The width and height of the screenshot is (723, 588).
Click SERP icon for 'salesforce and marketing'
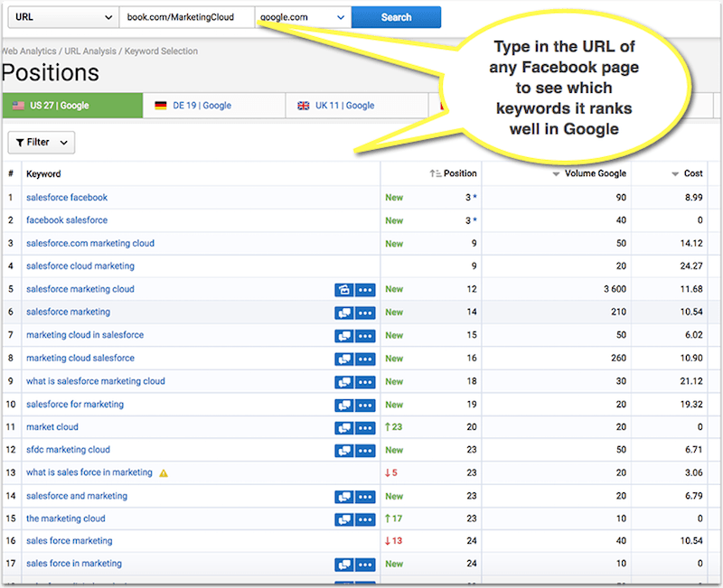pos(344,497)
